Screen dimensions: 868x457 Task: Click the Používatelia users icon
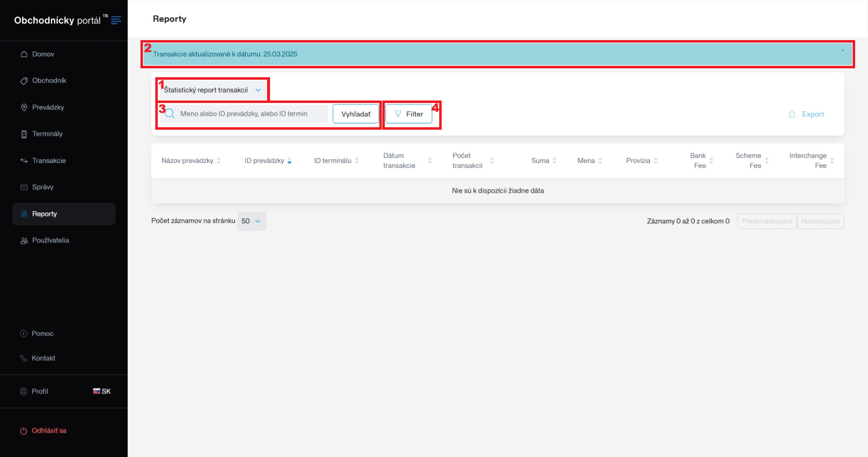point(24,241)
